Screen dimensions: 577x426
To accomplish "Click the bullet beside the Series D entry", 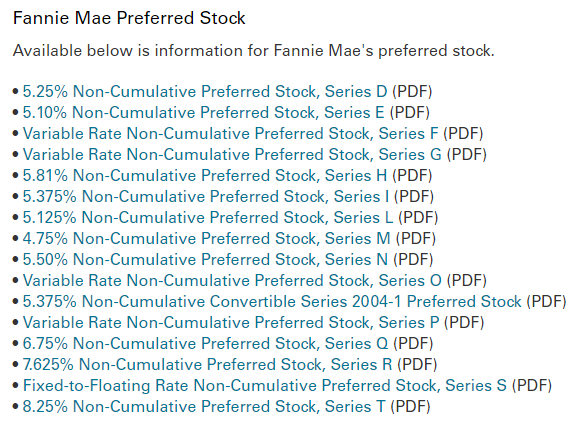I will (x=15, y=91).
